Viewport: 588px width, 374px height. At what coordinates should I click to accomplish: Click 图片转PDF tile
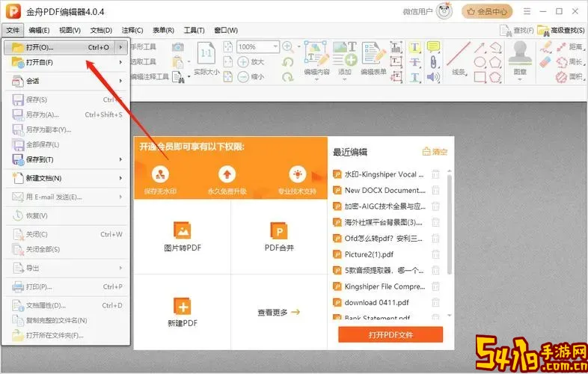(183, 236)
